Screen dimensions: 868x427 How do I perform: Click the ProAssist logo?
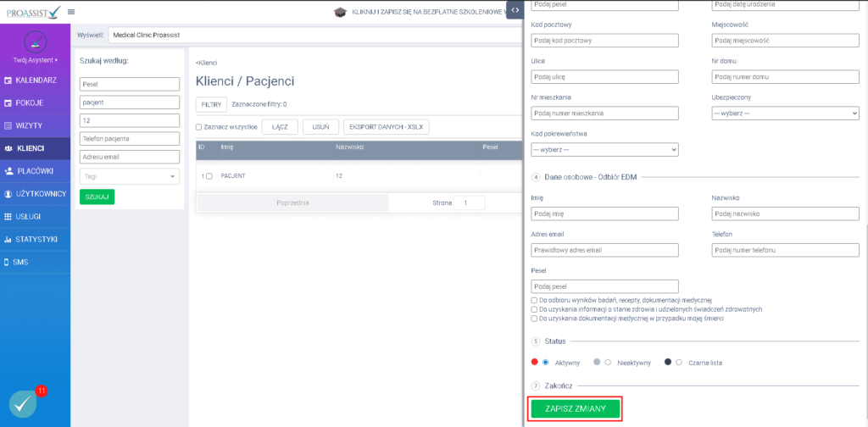[32, 12]
